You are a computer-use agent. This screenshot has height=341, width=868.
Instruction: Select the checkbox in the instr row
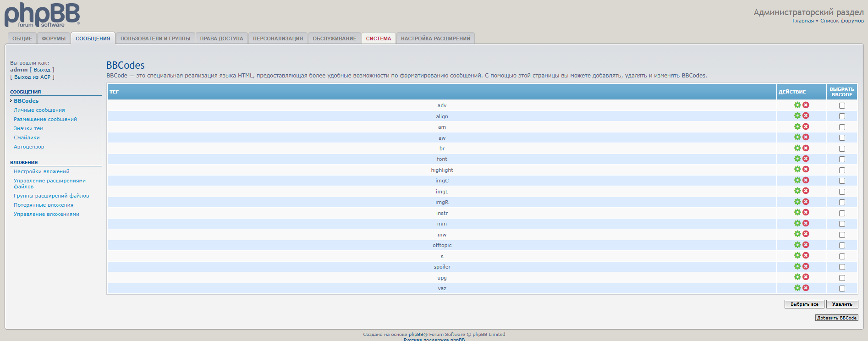(842, 213)
